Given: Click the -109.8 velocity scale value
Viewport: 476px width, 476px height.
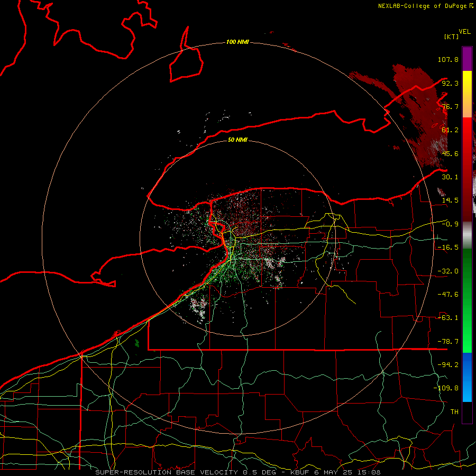Looking at the screenshot, I should pos(446,388).
